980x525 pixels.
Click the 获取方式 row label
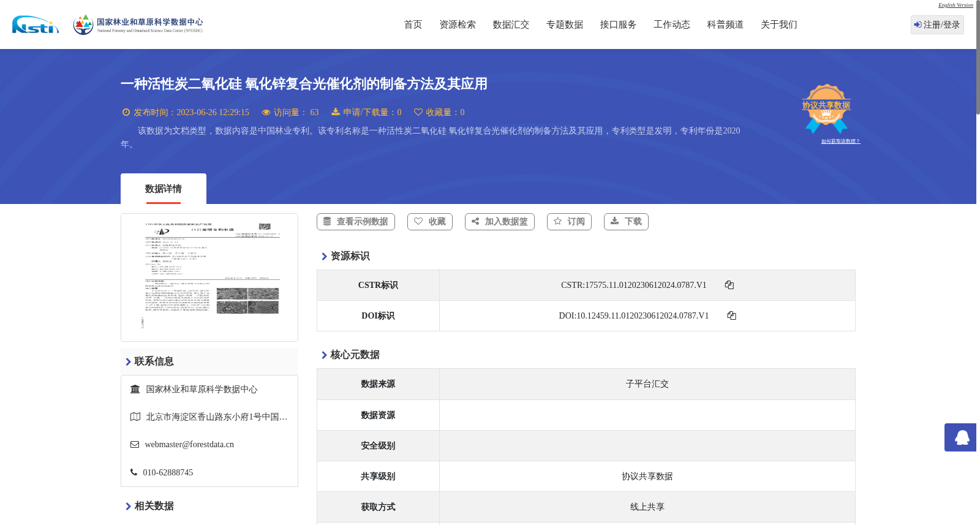click(x=378, y=507)
